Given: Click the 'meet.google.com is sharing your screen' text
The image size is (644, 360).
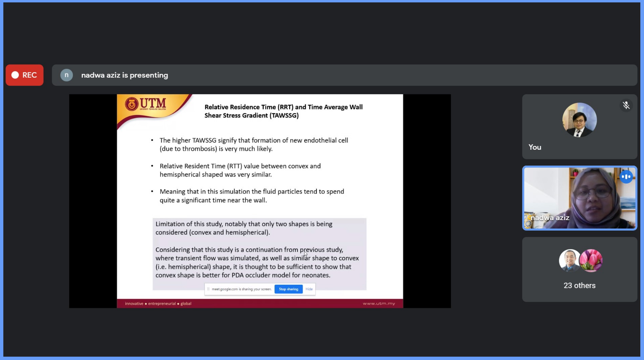Looking at the screenshot, I should [x=241, y=289].
